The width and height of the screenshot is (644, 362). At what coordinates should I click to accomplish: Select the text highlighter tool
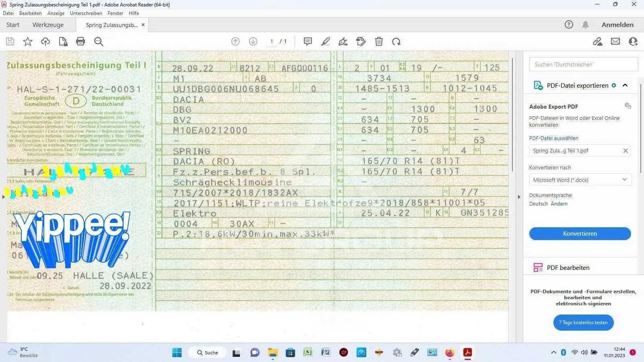[326, 41]
